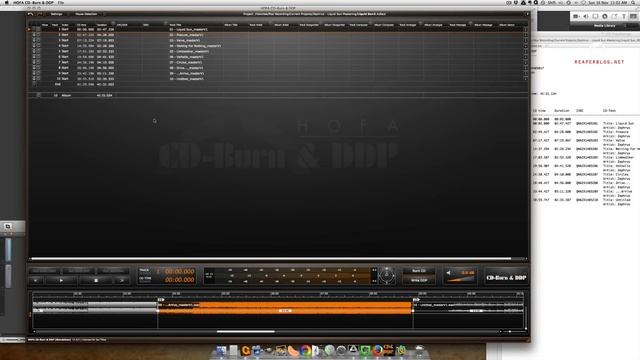Select the Untitled waveform after orange region
Screen dimensions: 640x360
point(468,307)
